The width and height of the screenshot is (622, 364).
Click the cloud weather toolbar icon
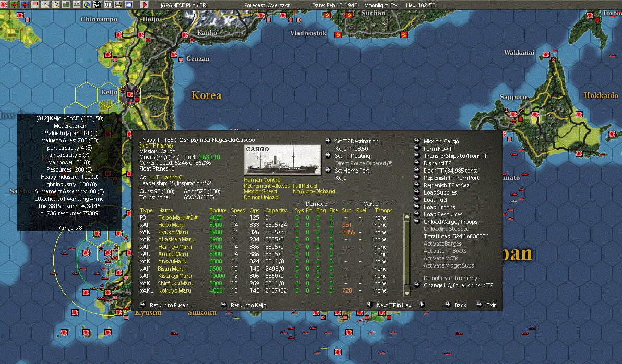click(128, 4)
